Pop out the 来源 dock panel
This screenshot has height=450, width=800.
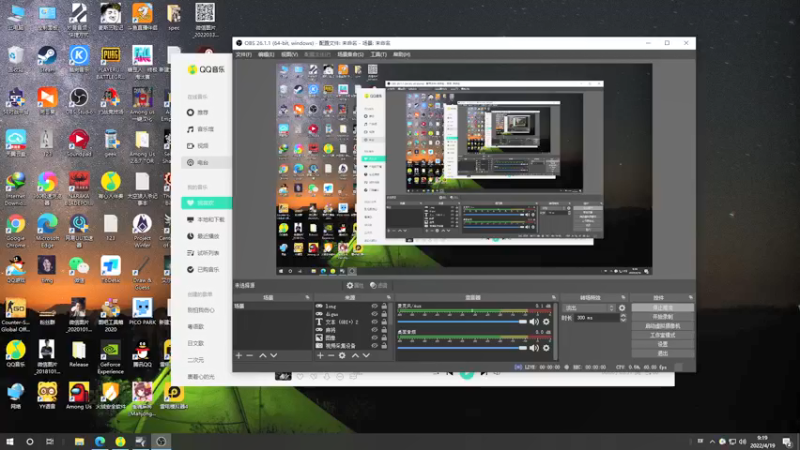pyautogui.click(x=389, y=297)
